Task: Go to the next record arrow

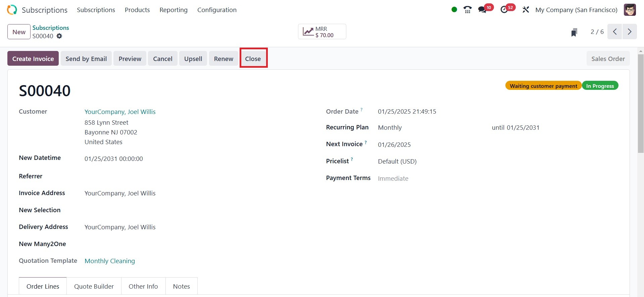Action: pyautogui.click(x=630, y=32)
